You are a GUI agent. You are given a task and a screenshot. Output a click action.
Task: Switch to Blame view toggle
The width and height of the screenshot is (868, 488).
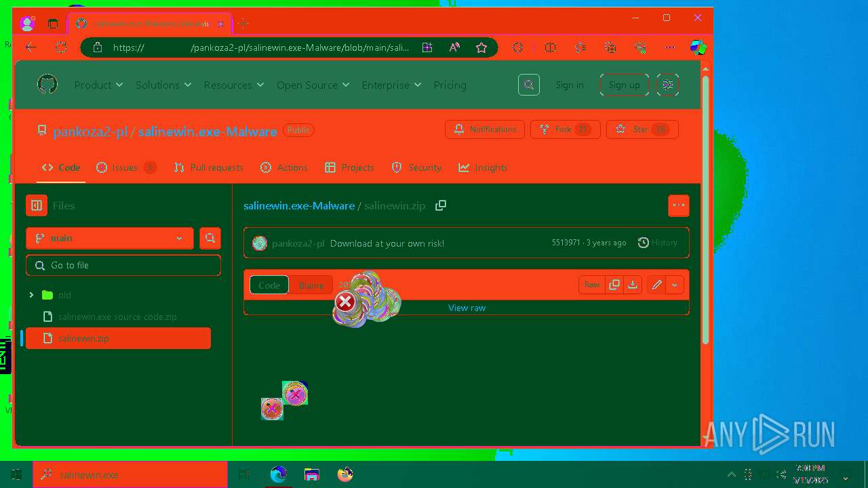[x=311, y=285]
